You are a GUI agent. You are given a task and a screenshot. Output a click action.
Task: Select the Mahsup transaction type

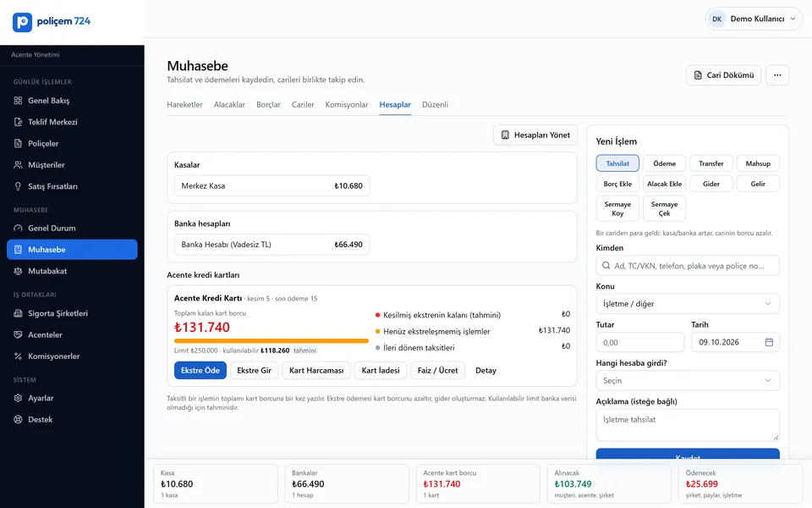[758, 163]
